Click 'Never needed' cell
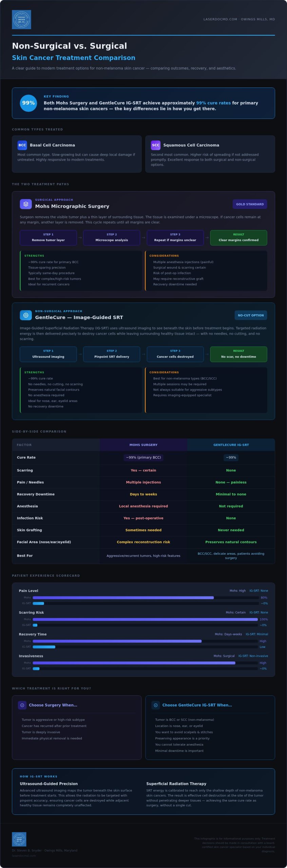This screenshot has width=287, height=868. 231,530
